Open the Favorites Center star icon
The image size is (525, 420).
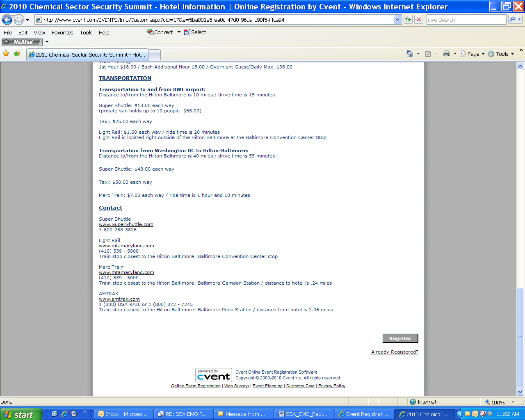[6, 54]
